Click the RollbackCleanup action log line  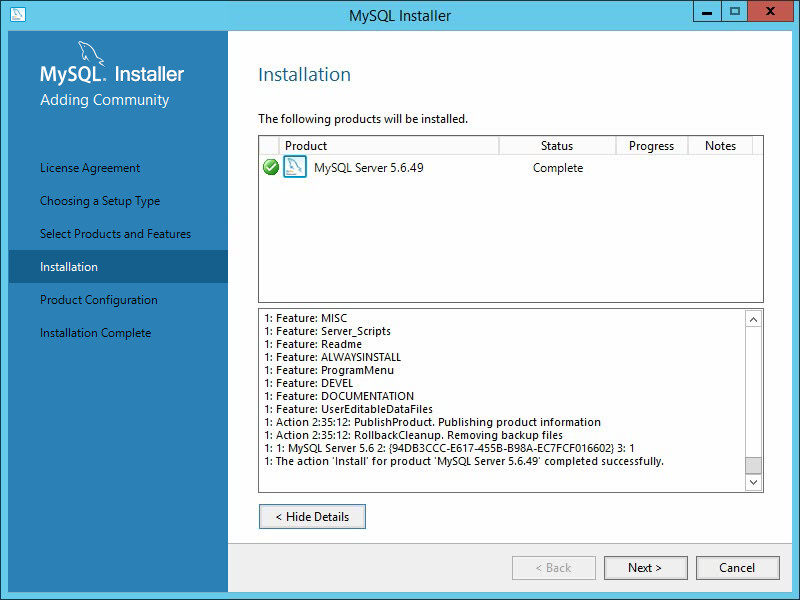[x=414, y=435]
